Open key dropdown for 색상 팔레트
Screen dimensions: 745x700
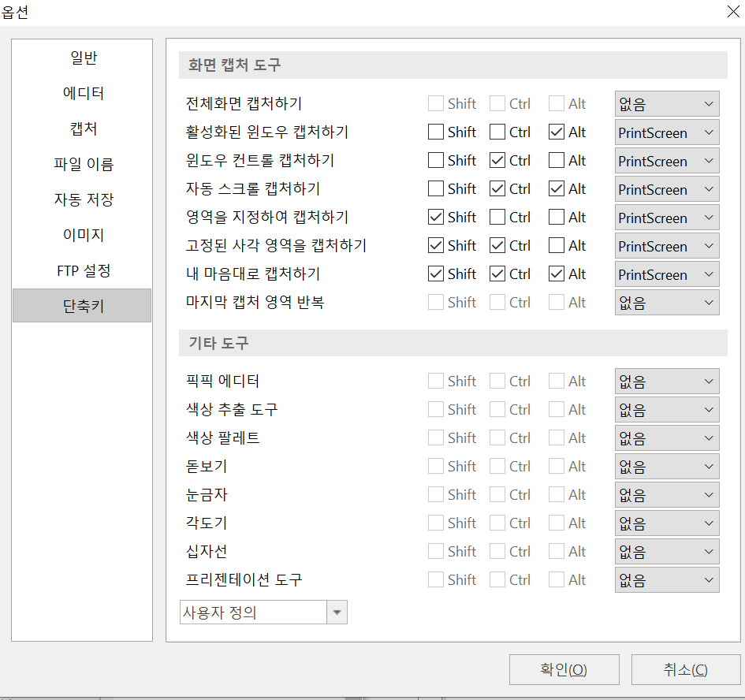click(667, 438)
